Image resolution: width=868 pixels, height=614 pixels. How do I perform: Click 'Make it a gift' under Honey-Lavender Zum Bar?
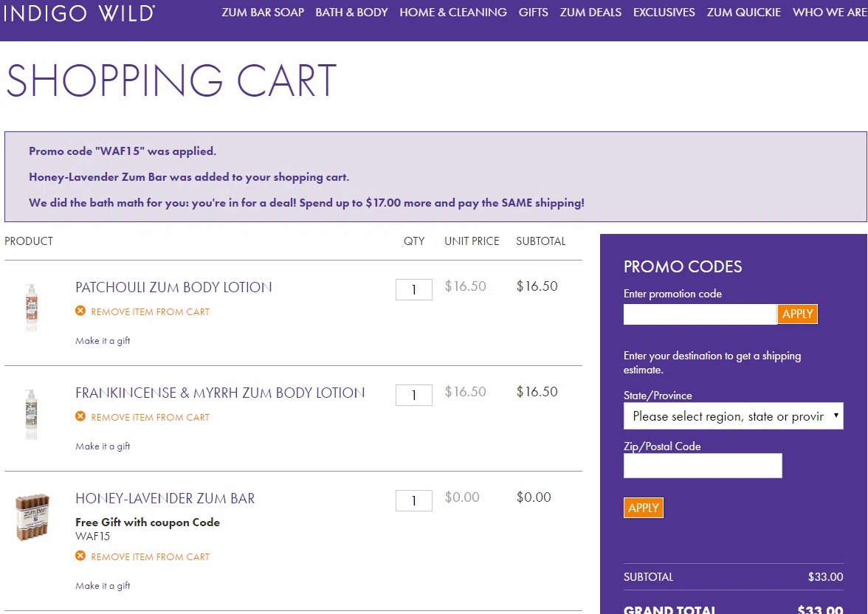[103, 586]
